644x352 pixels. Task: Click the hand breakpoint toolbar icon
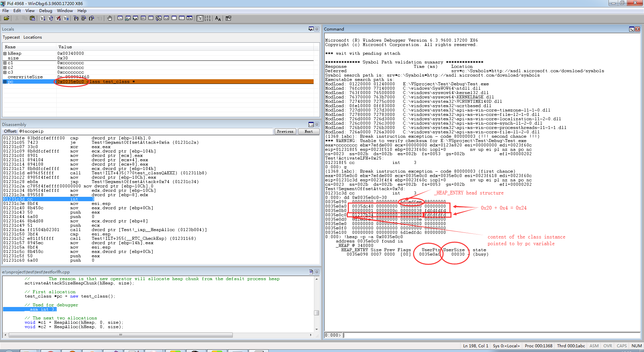[x=110, y=18]
